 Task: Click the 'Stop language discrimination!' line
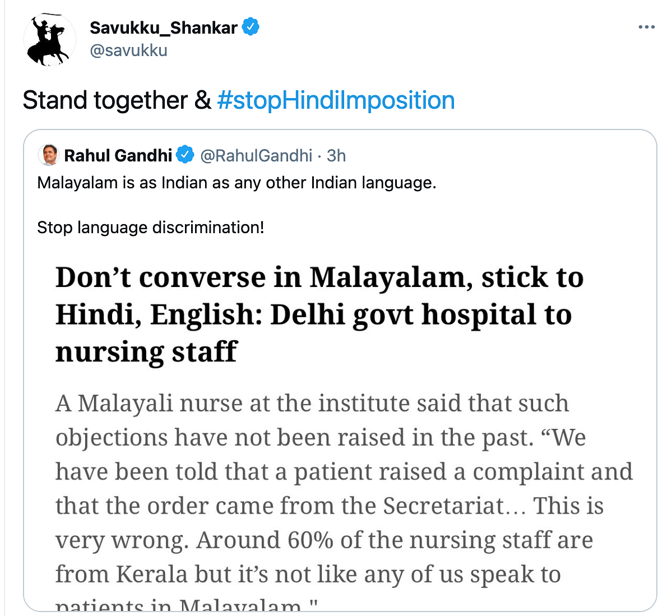coord(150,228)
